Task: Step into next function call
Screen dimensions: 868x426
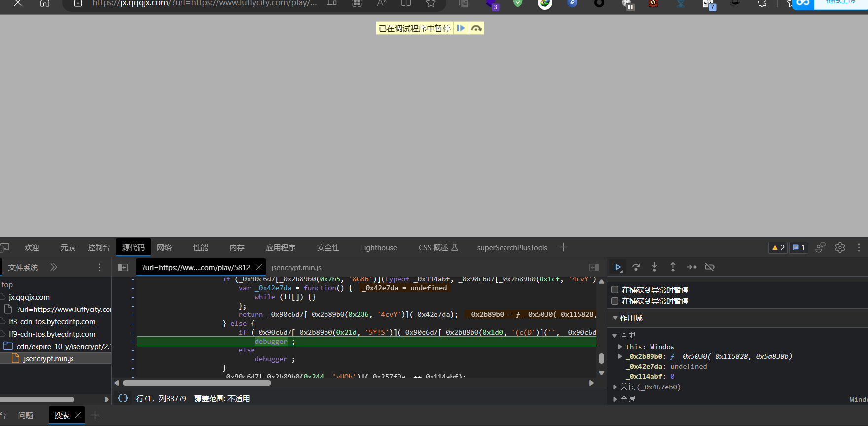Action: (x=654, y=267)
